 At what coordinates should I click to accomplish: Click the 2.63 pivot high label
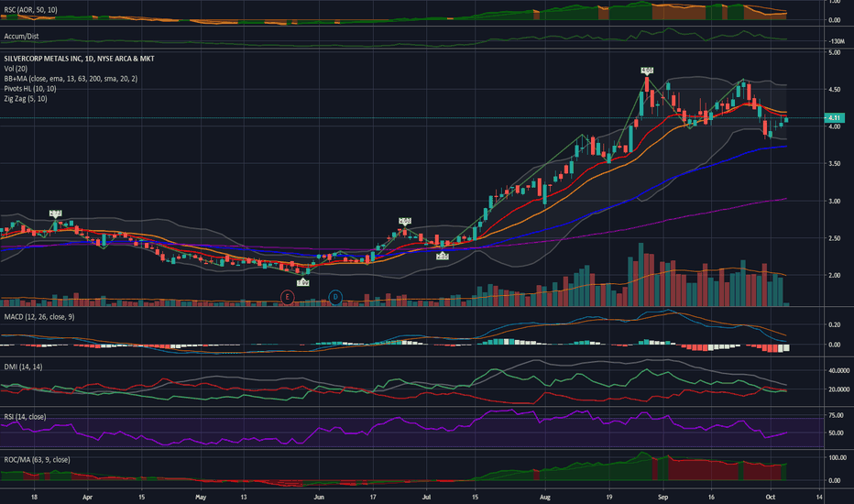pyautogui.click(x=405, y=221)
